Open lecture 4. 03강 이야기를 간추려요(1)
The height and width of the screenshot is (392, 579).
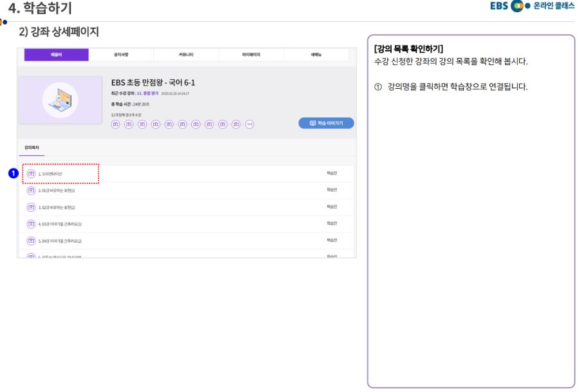coord(60,224)
